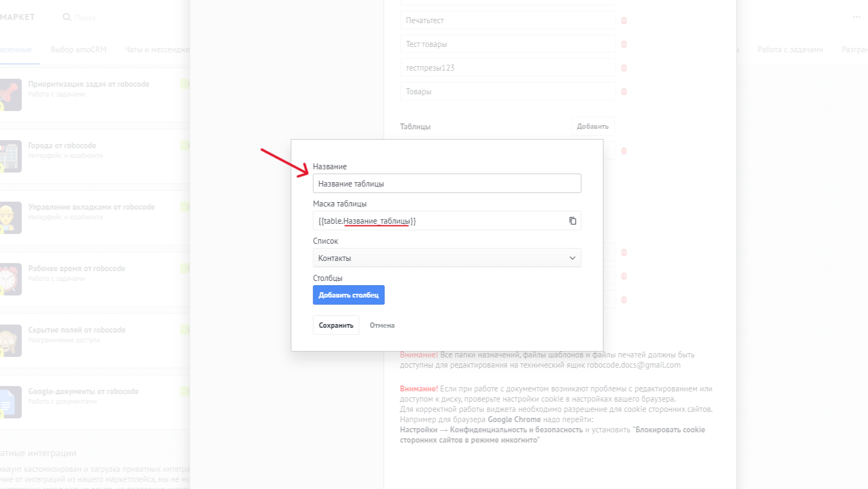Click the Тест товары template field
Viewport: 868px width, 489px height.
508,44
